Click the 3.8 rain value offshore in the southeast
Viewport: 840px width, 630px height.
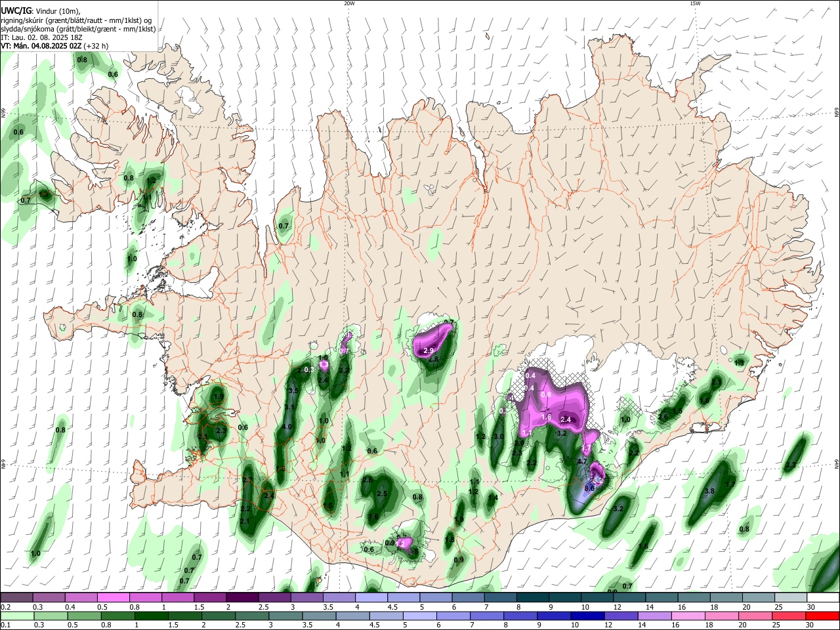point(709,491)
